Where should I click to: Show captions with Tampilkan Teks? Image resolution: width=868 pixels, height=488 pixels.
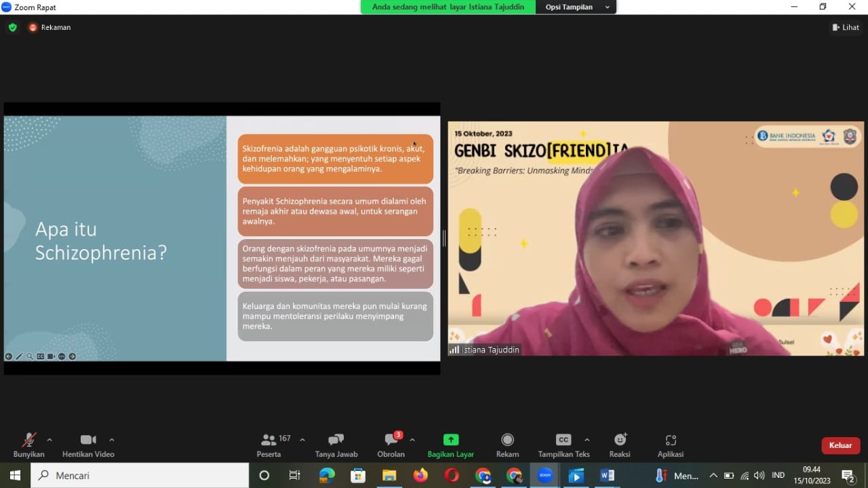coord(564,445)
